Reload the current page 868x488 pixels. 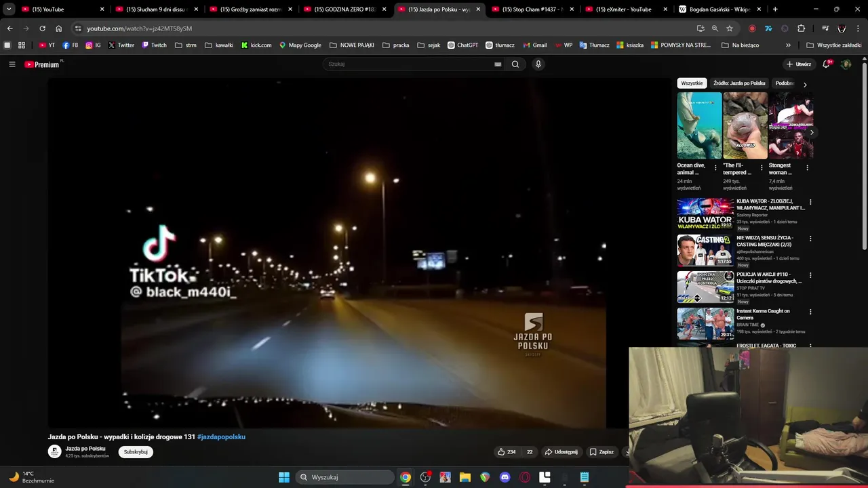(x=42, y=28)
